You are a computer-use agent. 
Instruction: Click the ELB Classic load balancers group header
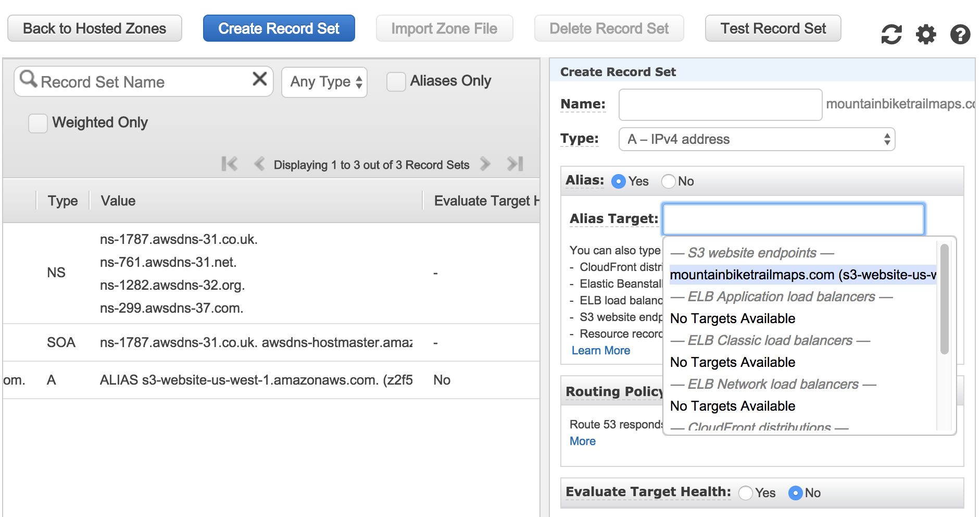(x=770, y=340)
